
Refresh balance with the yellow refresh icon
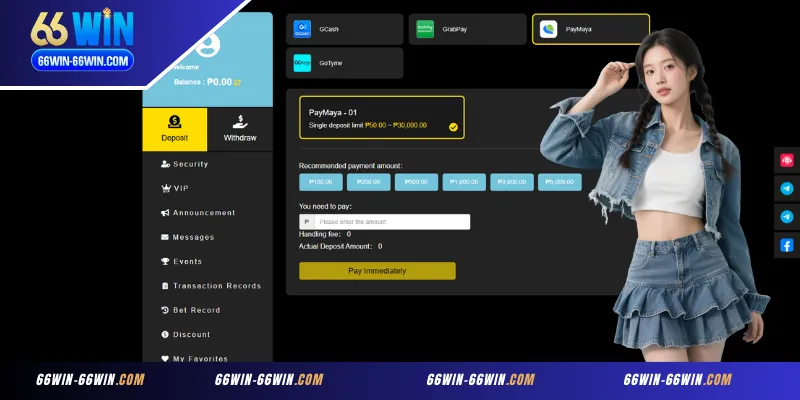click(237, 82)
